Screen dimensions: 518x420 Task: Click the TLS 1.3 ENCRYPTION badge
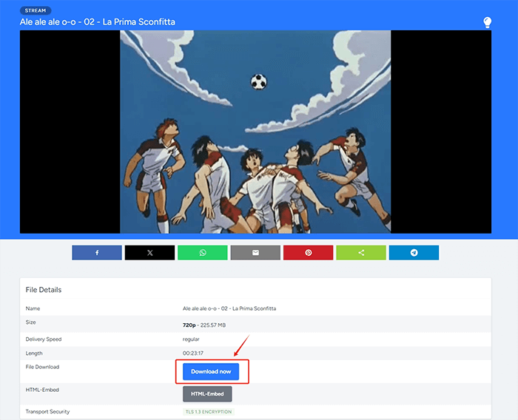pyautogui.click(x=209, y=412)
